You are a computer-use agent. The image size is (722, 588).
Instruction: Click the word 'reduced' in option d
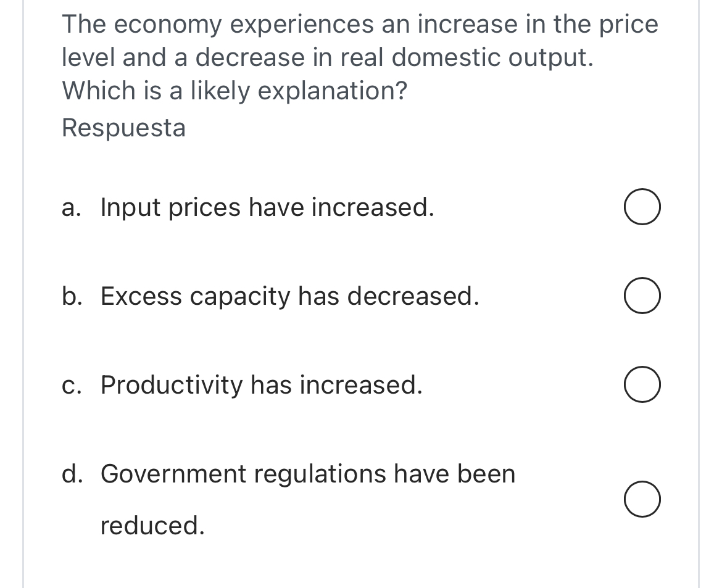pos(151,526)
